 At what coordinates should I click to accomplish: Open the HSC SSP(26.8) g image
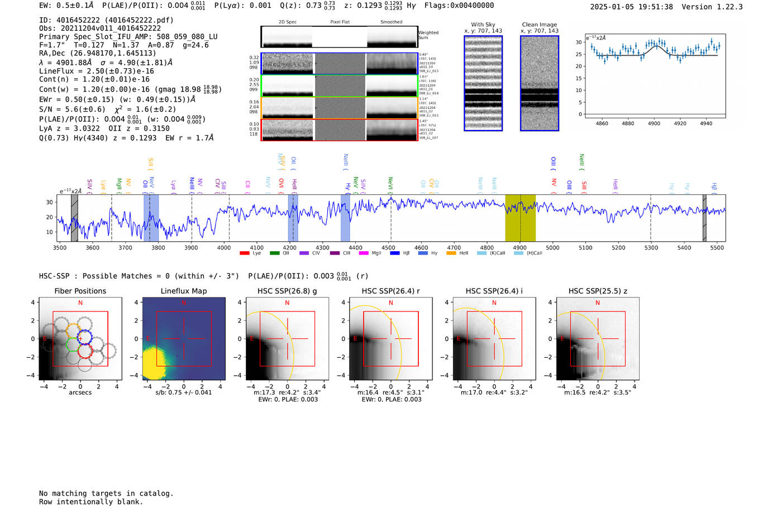[x=287, y=339]
